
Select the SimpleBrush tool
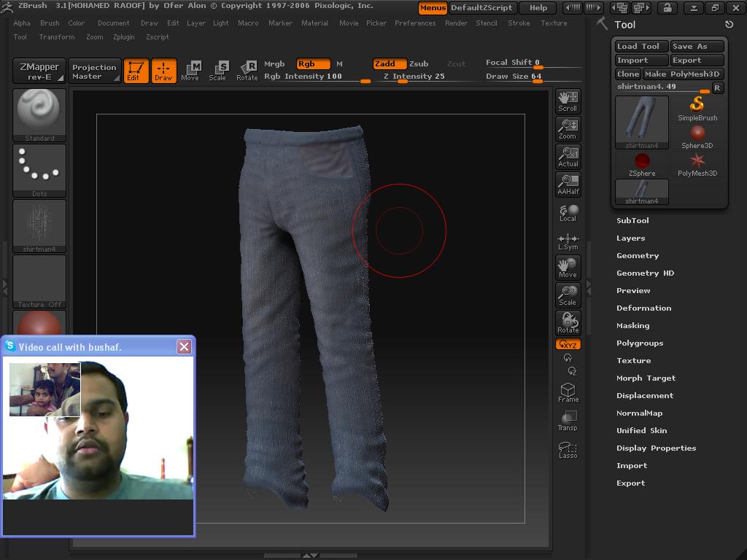(697, 109)
